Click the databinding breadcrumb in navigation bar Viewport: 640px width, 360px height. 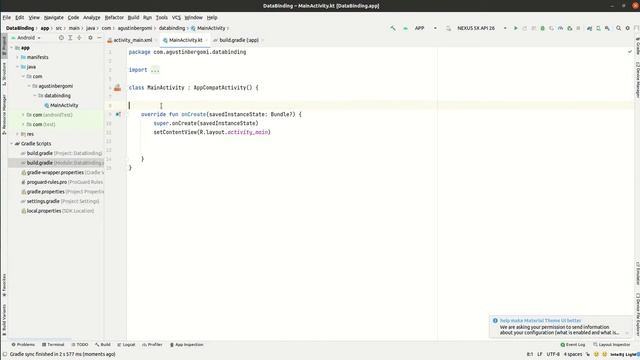172,28
